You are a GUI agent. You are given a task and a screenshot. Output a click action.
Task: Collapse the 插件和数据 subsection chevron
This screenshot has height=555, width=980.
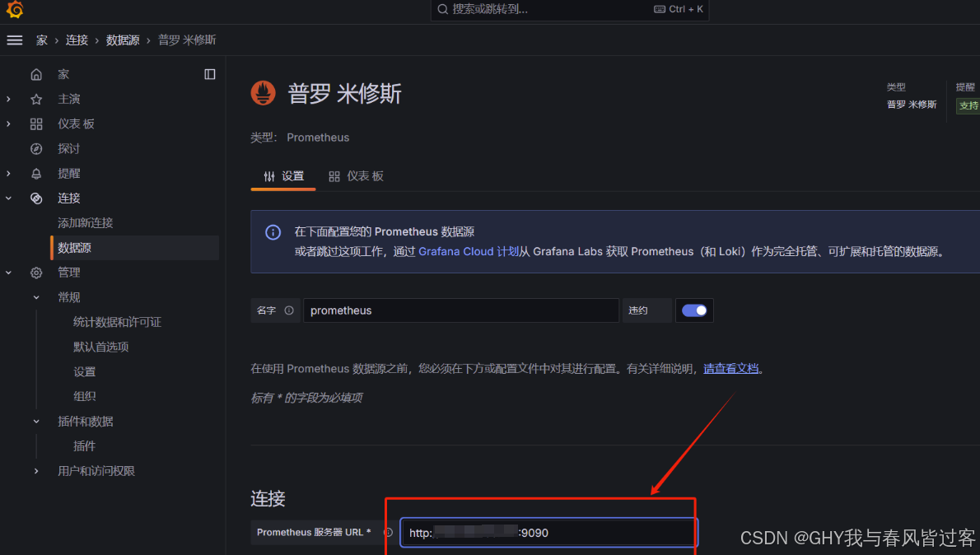click(36, 422)
